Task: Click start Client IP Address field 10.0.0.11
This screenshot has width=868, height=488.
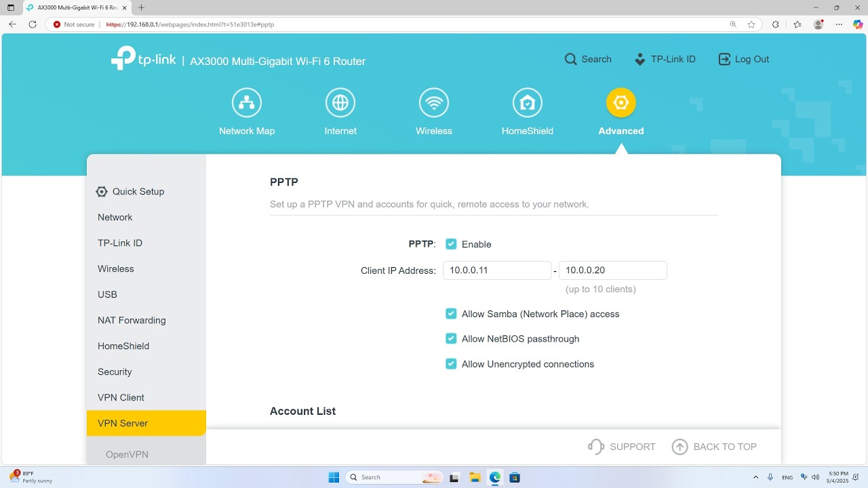Action: pyautogui.click(x=497, y=270)
